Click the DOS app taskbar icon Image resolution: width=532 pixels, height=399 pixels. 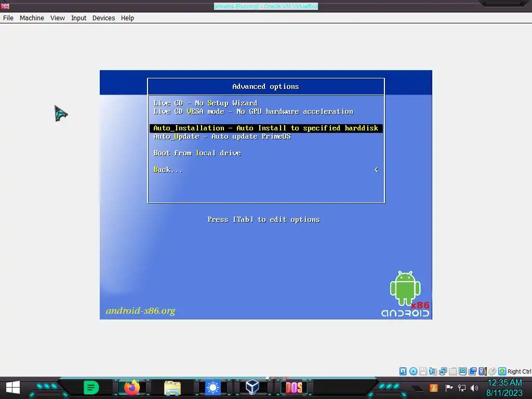pos(294,388)
